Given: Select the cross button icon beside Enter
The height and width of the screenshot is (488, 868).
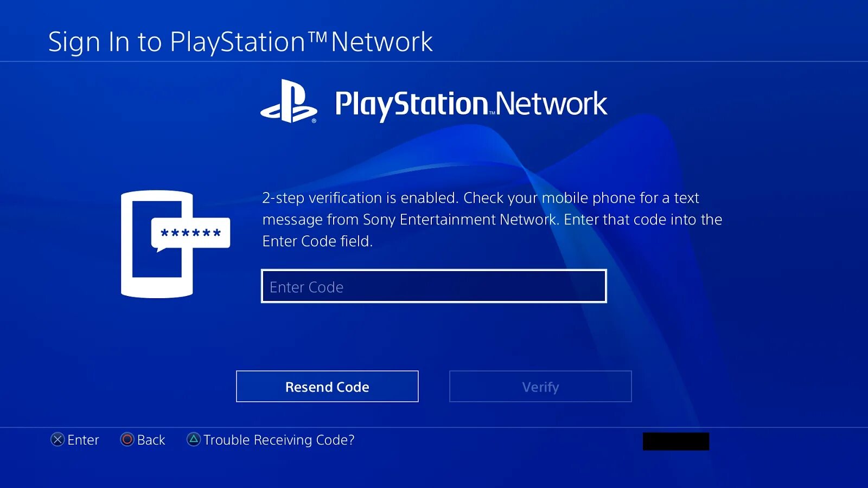Looking at the screenshot, I should tap(58, 440).
